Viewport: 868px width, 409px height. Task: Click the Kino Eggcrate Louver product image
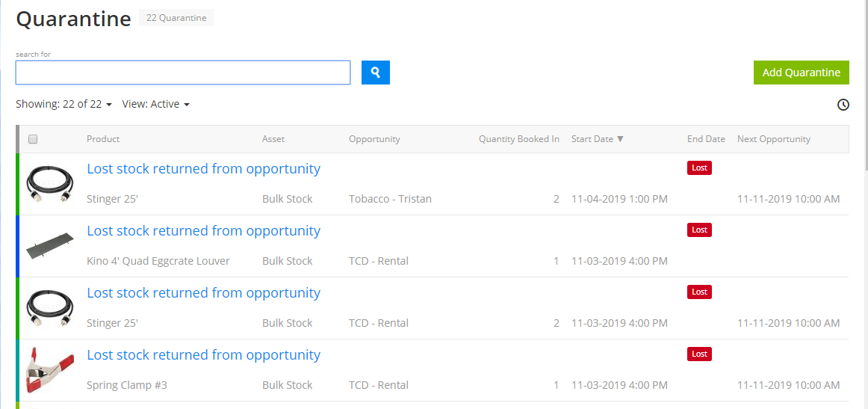click(x=50, y=245)
